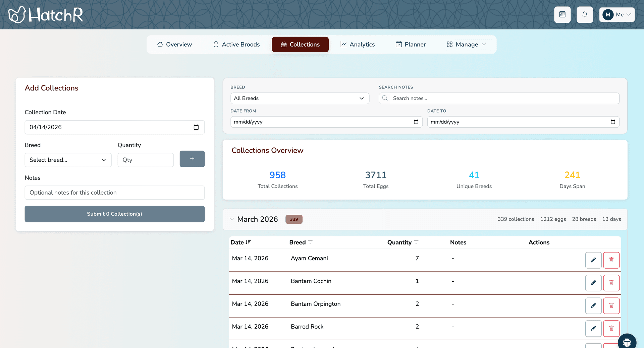This screenshot has height=348, width=644.
Task: Delete the Bantam Cochin collection row
Action: point(611,283)
